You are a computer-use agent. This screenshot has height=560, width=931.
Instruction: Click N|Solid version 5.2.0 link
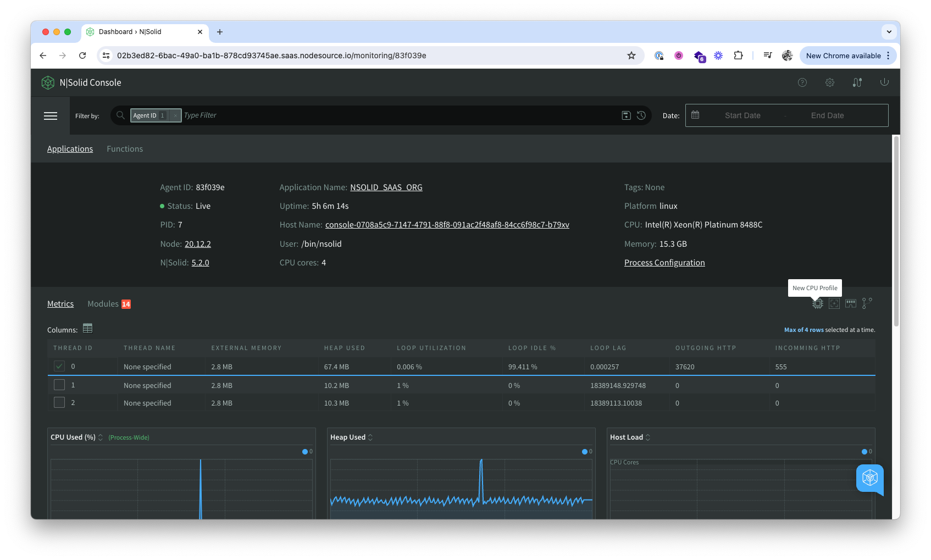point(200,263)
